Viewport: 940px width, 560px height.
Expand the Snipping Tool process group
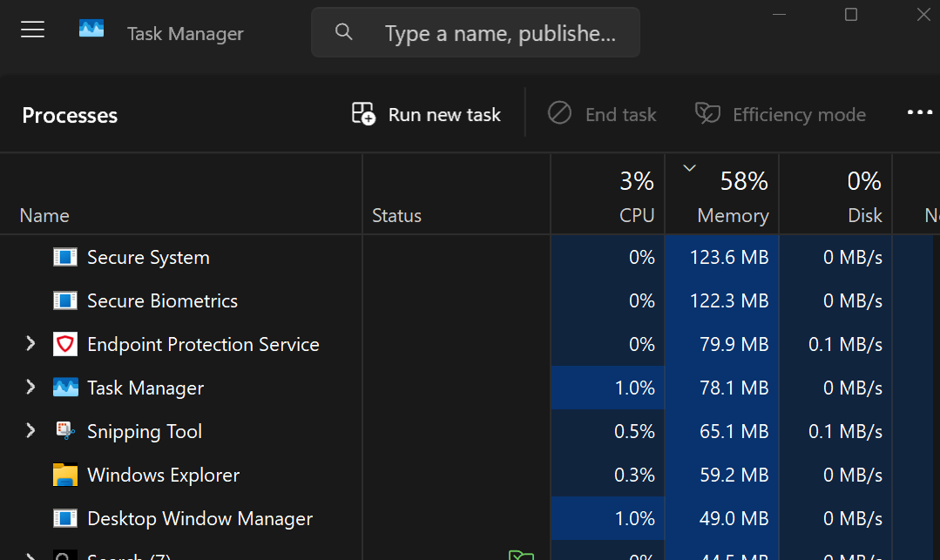coord(30,430)
